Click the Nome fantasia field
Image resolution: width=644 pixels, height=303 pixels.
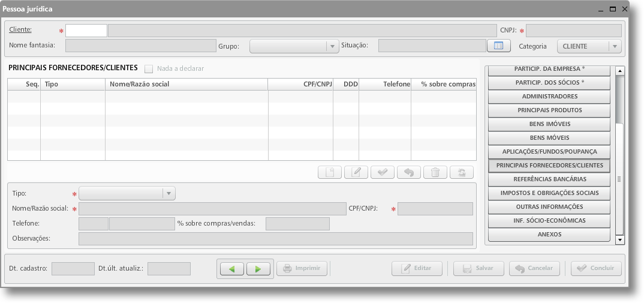coord(141,46)
